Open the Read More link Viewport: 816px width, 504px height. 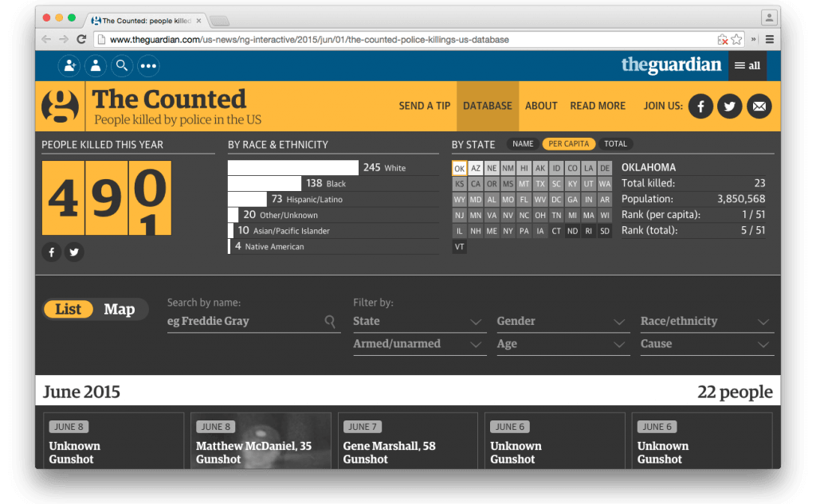pos(598,106)
